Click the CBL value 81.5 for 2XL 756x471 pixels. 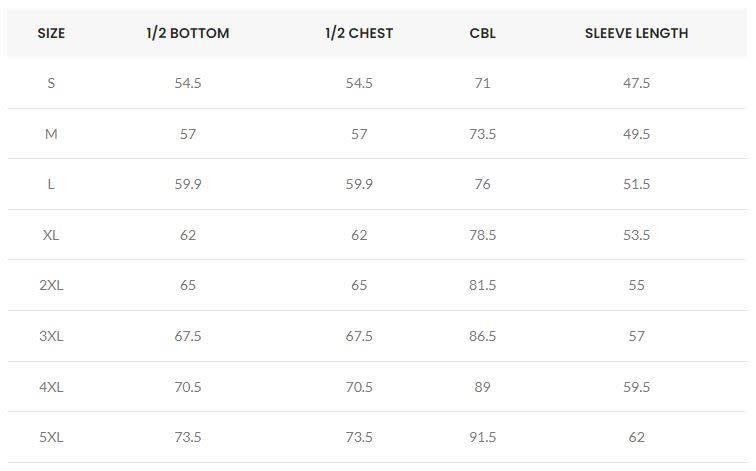[x=482, y=285]
